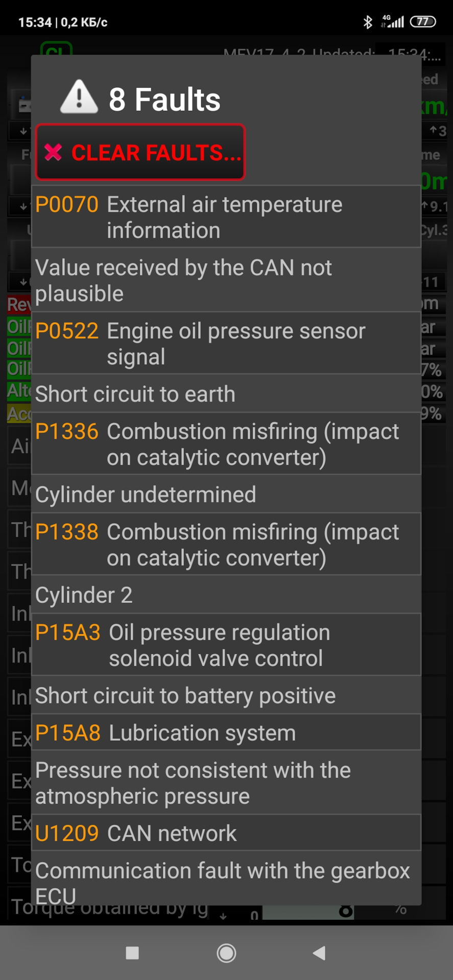
Task: Open fault P1338 combustion misfiring cylinder 2
Action: click(x=226, y=545)
